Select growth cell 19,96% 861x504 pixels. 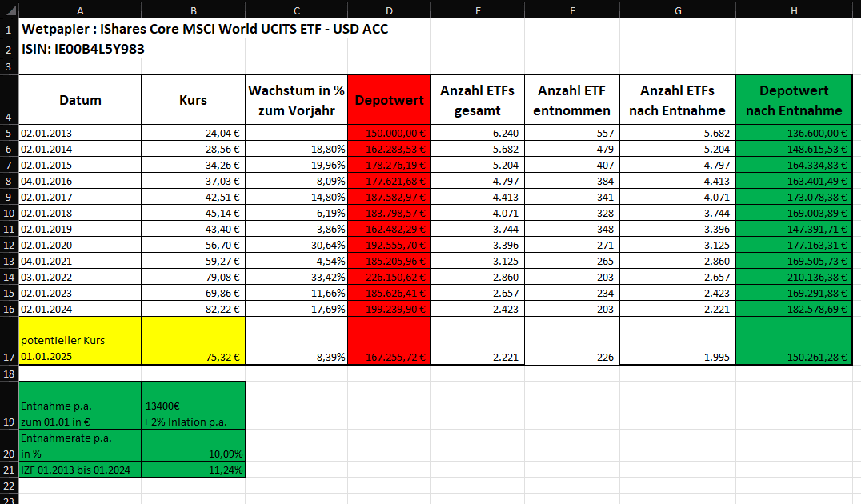pos(297,165)
